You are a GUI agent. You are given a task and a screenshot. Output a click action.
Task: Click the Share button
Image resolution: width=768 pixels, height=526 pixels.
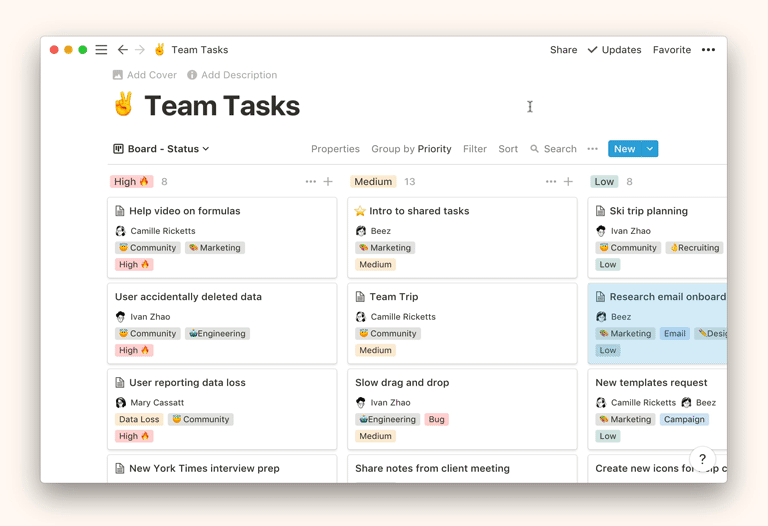[563, 50]
